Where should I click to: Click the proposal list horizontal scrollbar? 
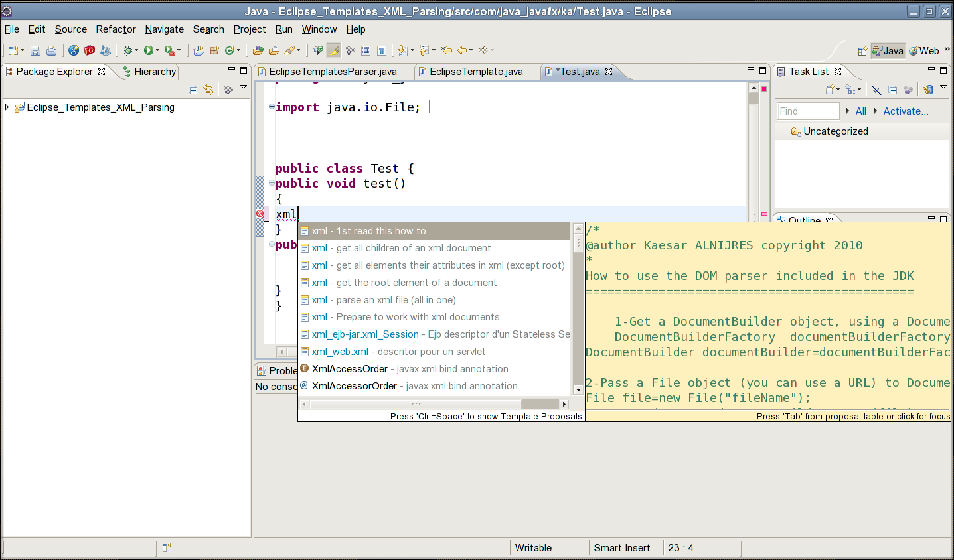[416, 404]
